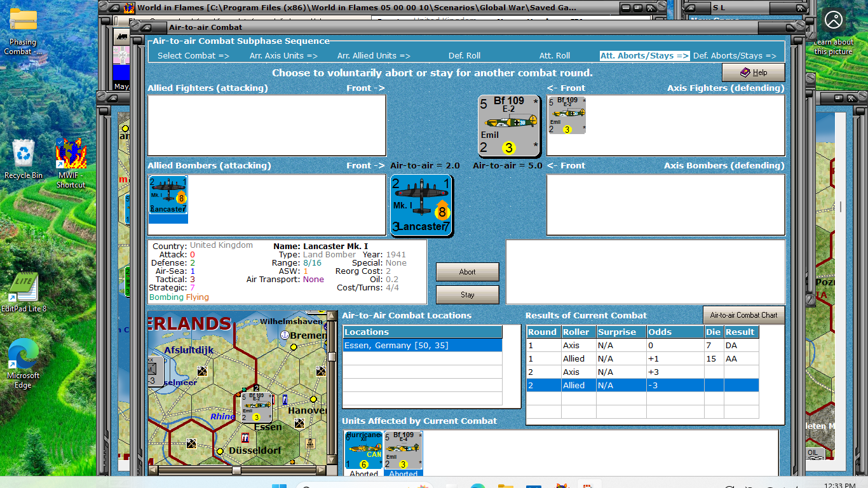Click oil resource icon near Hanover
This screenshot has width=868, height=488.
click(310, 444)
